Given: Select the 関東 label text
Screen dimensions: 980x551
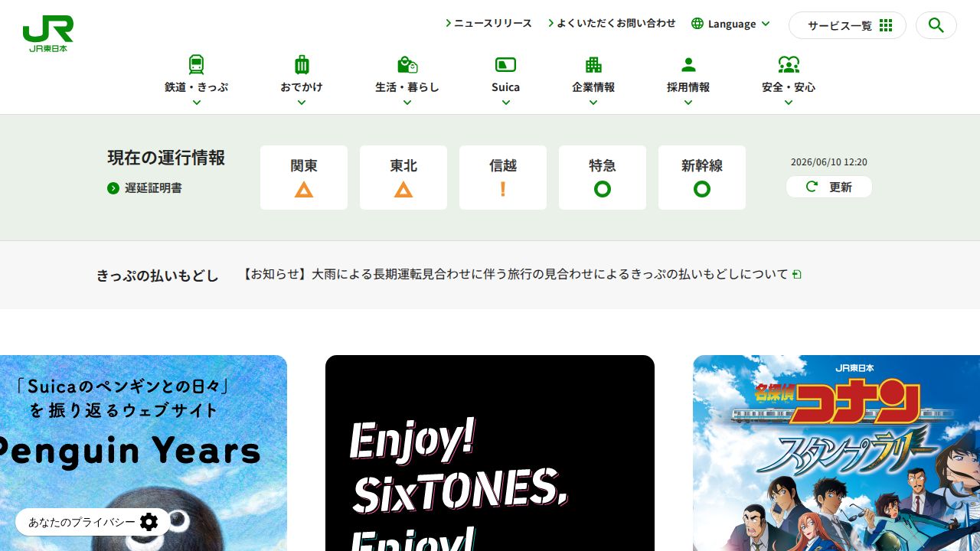Looking at the screenshot, I should click(304, 165).
